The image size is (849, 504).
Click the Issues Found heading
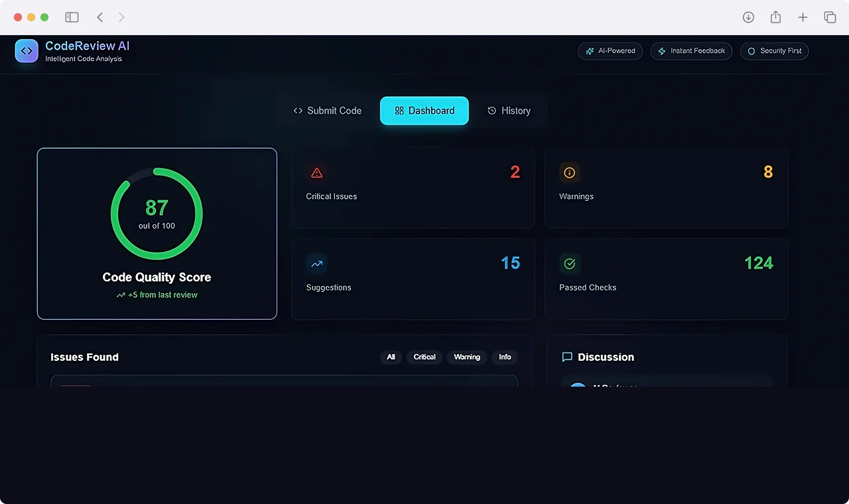coord(85,357)
